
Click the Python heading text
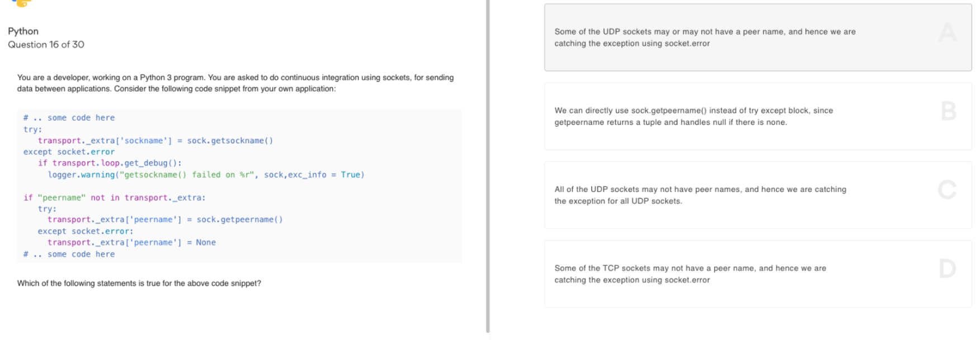(x=23, y=31)
